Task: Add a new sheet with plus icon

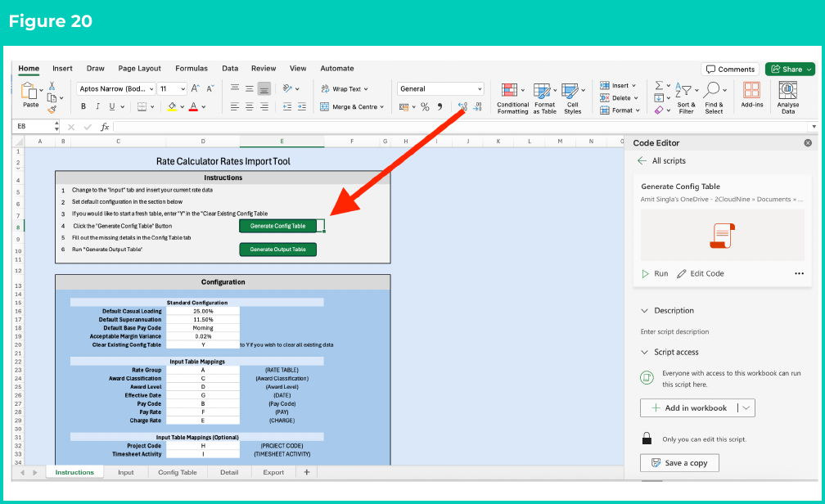Action: [307, 472]
